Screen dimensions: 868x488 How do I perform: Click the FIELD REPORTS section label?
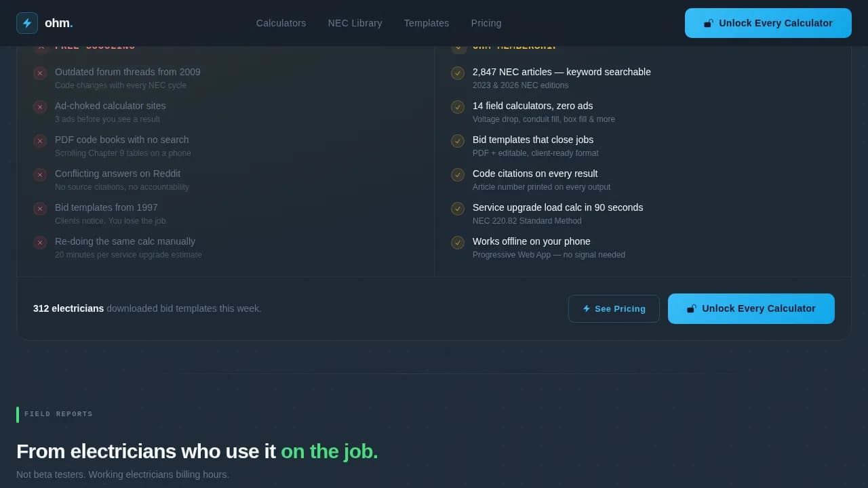tap(58, 414)
